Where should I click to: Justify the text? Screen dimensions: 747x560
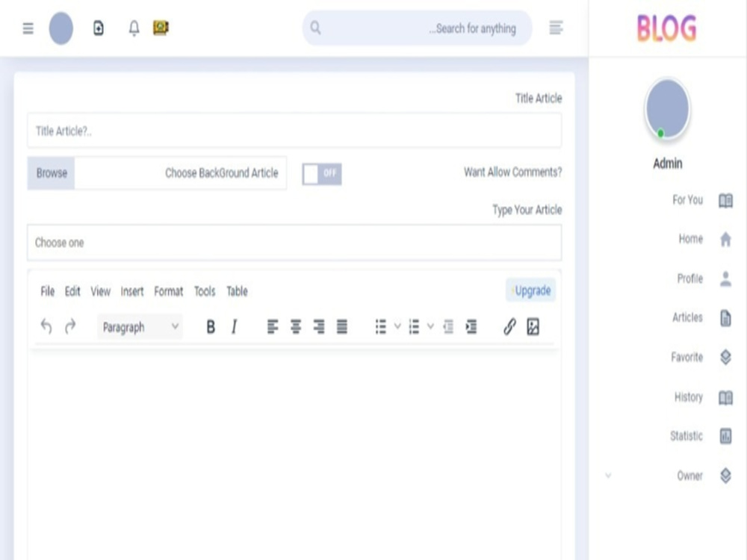(x=342, y=327)
